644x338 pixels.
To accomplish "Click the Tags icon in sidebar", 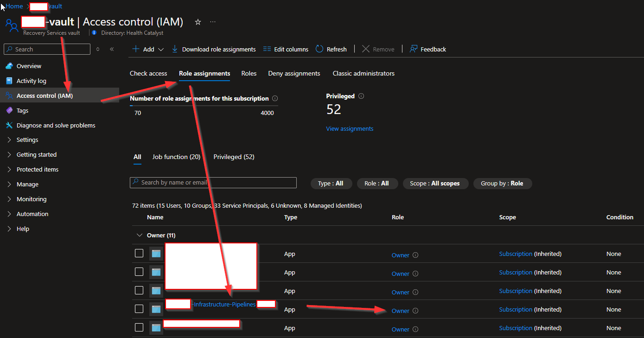I will click(9, 110).
